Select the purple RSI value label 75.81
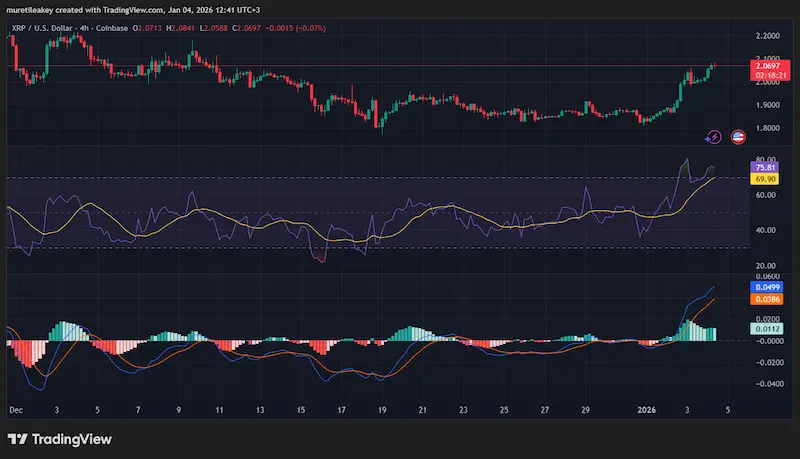The height and width of the screenshot is (459, 800). click(x=768, y=169)
